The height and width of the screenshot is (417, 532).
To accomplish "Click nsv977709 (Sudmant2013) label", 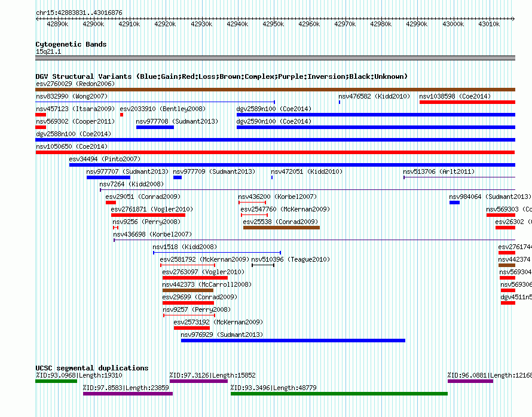I will [214, 171].
